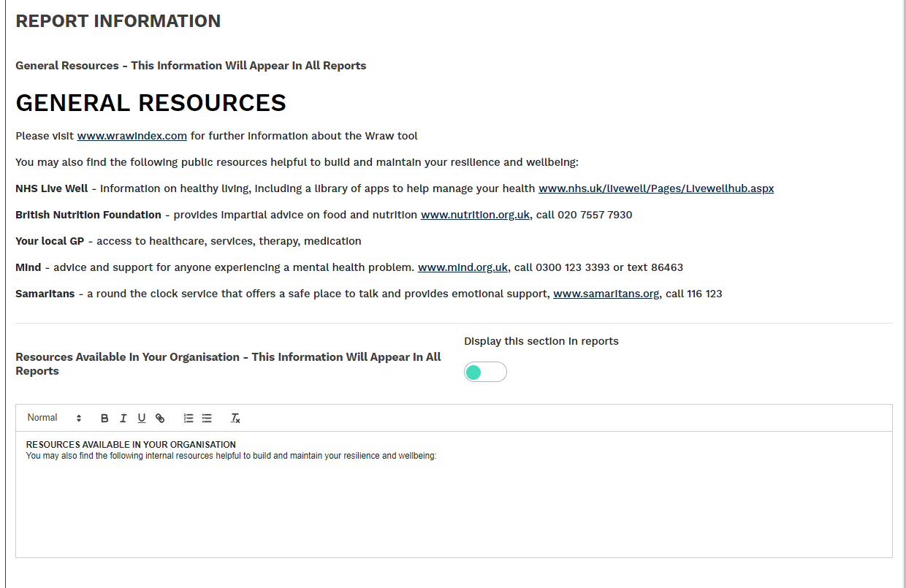Apply a bulleted list in the editor

[x=207, y=419]
